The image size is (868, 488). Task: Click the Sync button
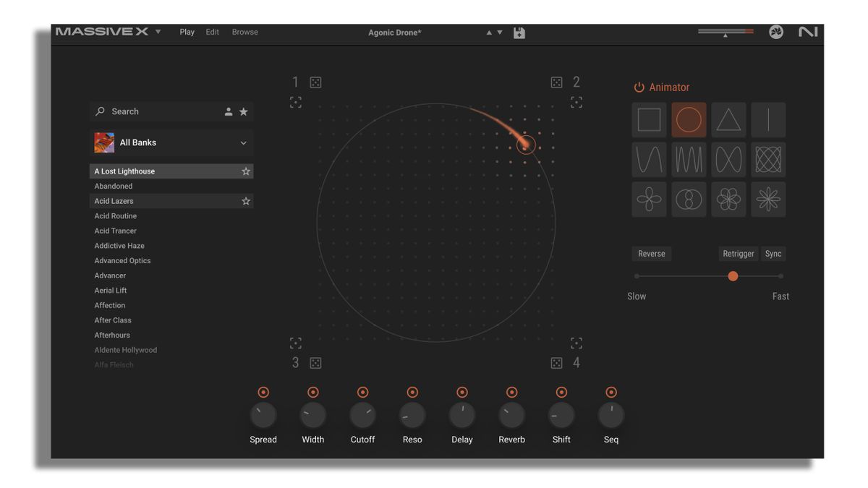click(x=773, y=254)
